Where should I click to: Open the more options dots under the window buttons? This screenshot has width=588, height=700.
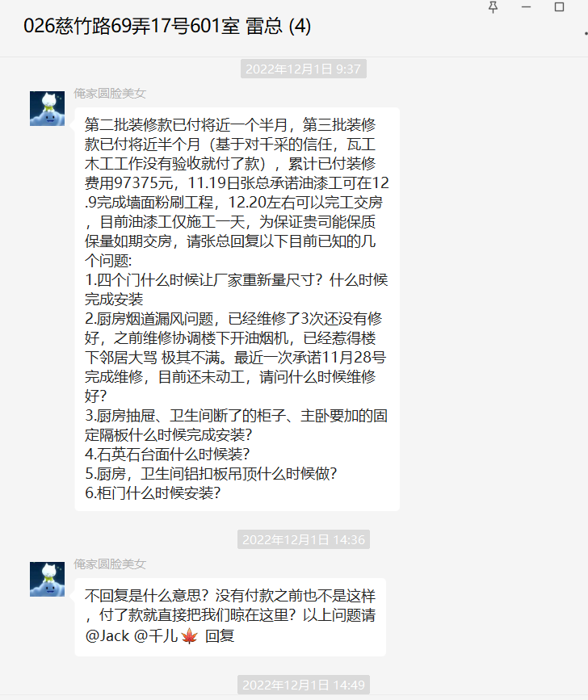point(586,33)
